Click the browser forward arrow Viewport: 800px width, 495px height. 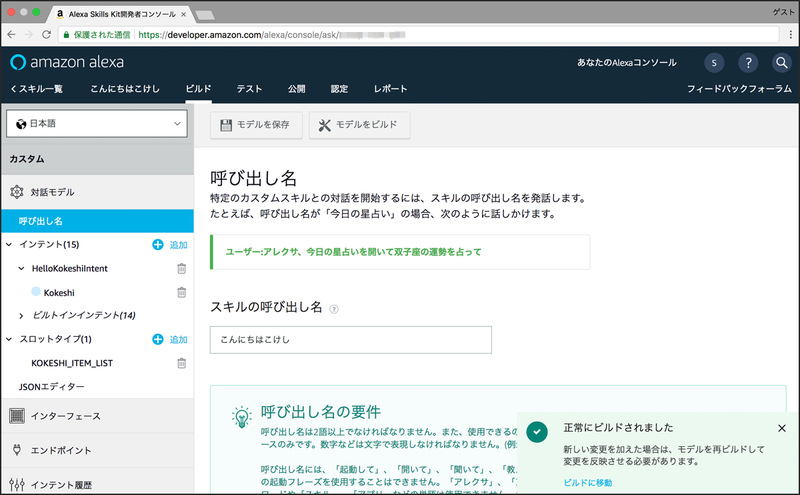point(29,35)
